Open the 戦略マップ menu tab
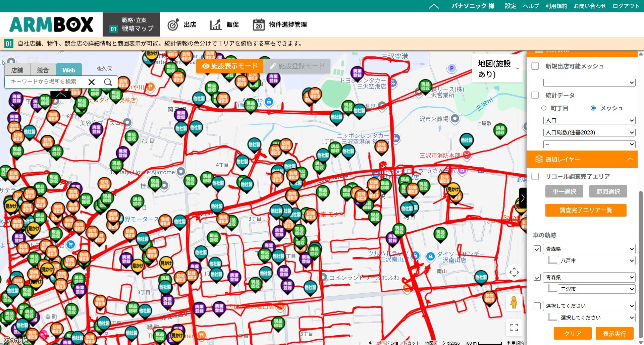The width and height of the screenshot is (644, 345). pos(131,24)
